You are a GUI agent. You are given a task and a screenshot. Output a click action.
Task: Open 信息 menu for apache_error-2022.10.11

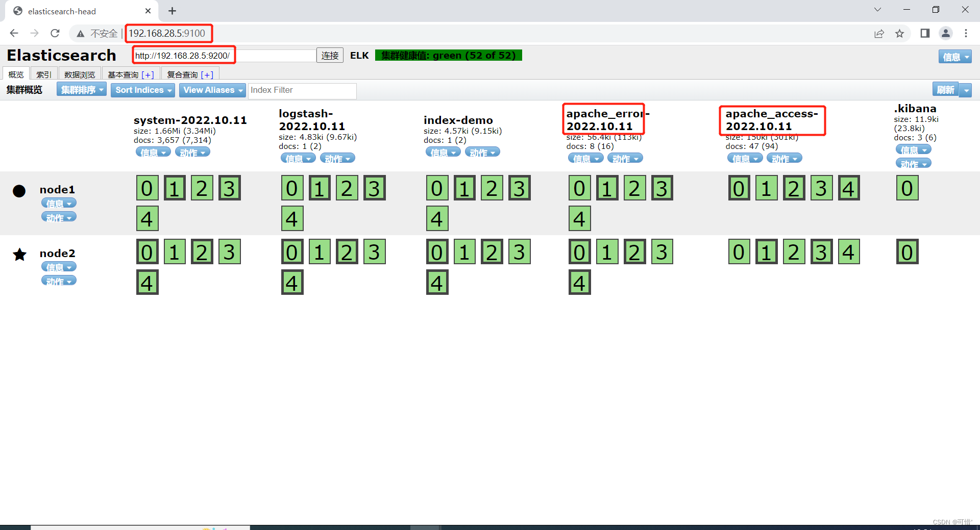(585, 158)
